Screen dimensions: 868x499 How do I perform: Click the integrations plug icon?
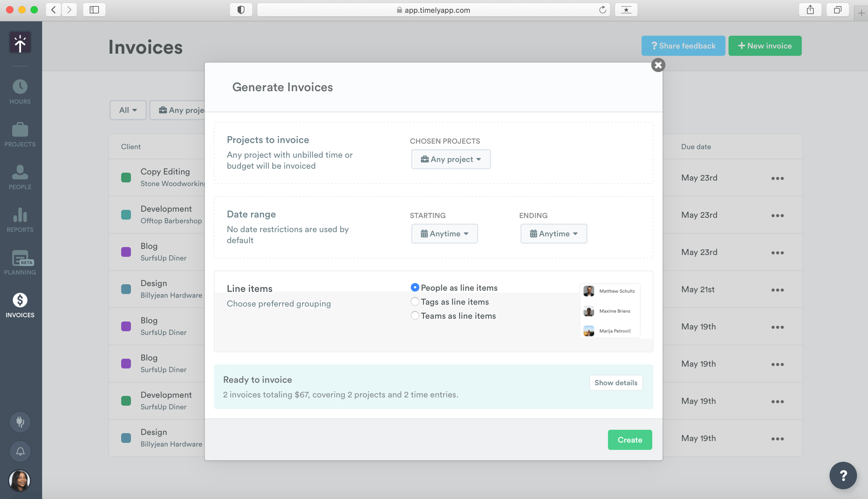[20, 422]
